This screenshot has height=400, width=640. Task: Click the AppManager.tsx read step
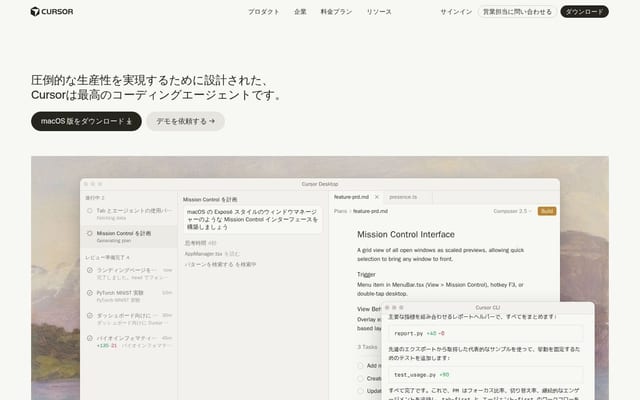click(x=212, y=253)
